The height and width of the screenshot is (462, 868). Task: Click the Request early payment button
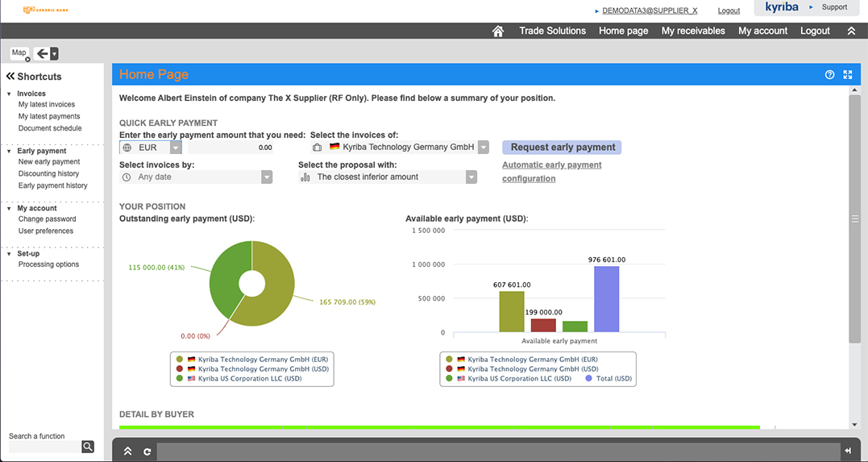click(x=563, y=148)
